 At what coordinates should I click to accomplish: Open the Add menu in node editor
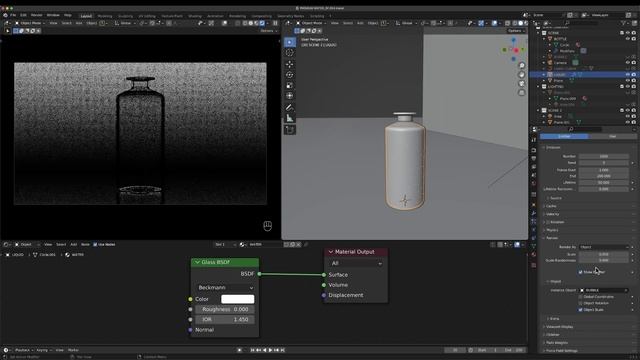[x=73, y=244]
